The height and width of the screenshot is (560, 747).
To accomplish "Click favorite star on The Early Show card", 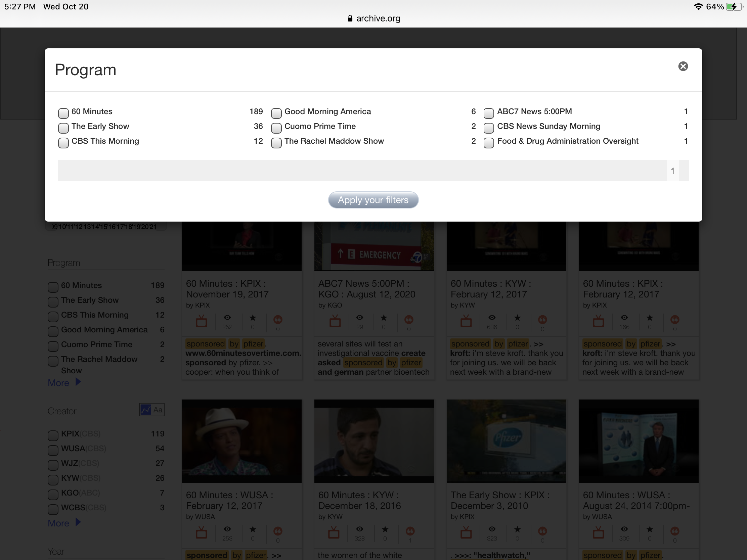I will [x=517, y=529].
